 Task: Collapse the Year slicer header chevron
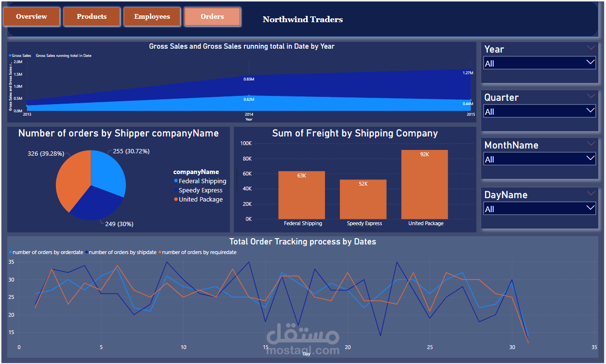(591, 47)
